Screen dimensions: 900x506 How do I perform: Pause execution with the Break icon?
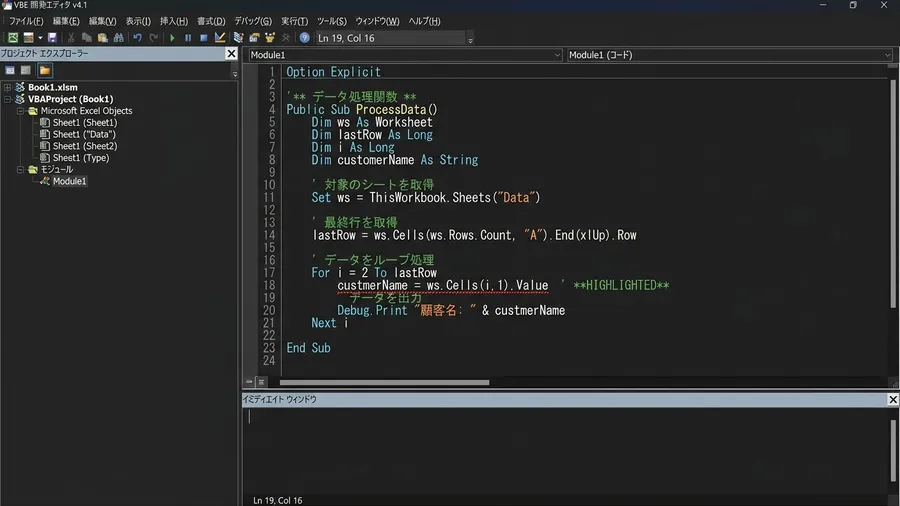click(188, 38)
